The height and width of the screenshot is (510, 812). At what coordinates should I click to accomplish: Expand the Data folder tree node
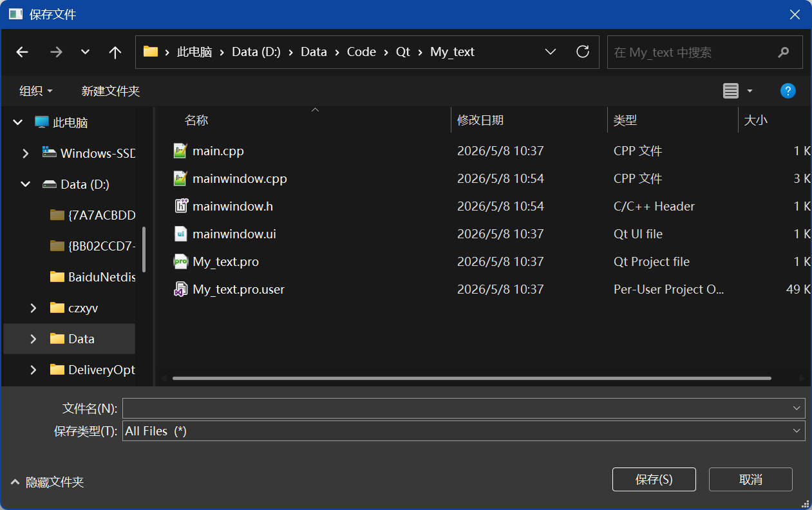33,339
